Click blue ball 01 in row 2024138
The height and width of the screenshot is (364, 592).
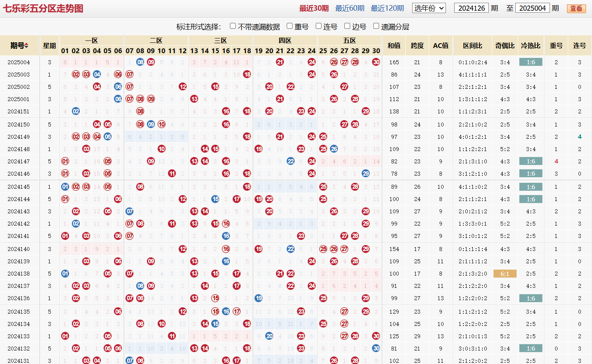coord(65,273)
